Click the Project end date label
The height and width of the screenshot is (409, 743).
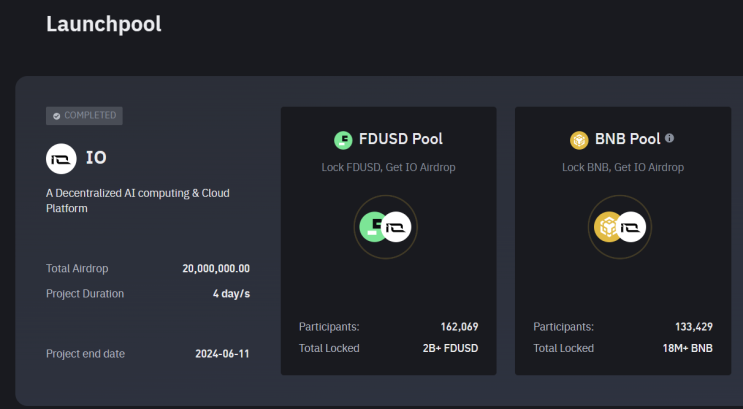[x=85, y=354]
